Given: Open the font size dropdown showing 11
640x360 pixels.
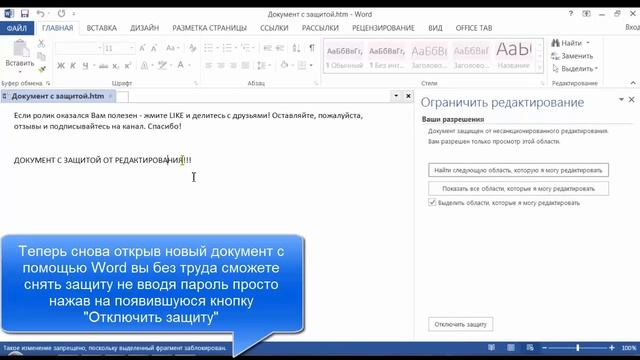Looking at the screenshot, I should coord(131,48).
